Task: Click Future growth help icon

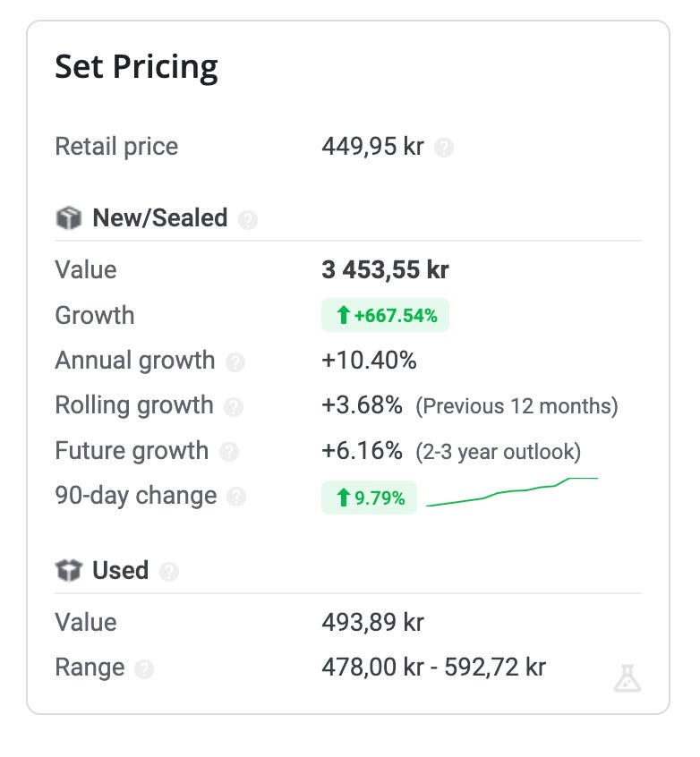Action: 229,453
